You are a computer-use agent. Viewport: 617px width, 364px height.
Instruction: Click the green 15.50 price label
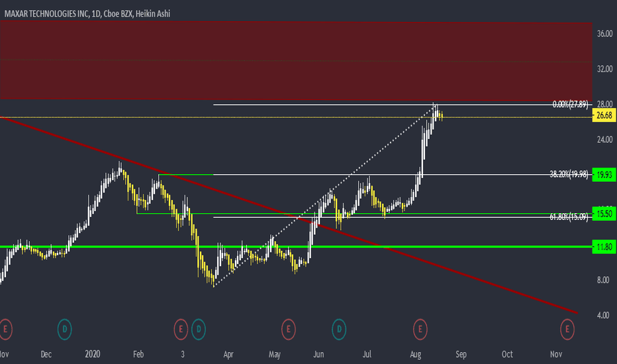[x=604, y=214]
